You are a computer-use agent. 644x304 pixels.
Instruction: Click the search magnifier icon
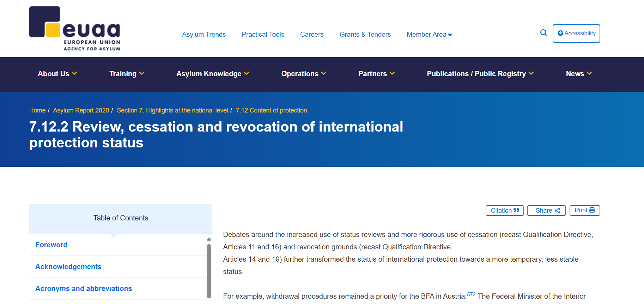coord(543,33)
